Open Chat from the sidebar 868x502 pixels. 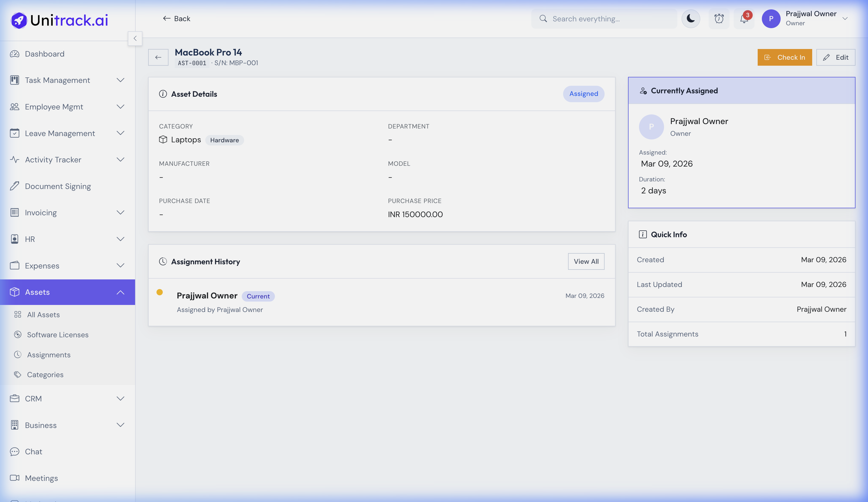(33, 452)
